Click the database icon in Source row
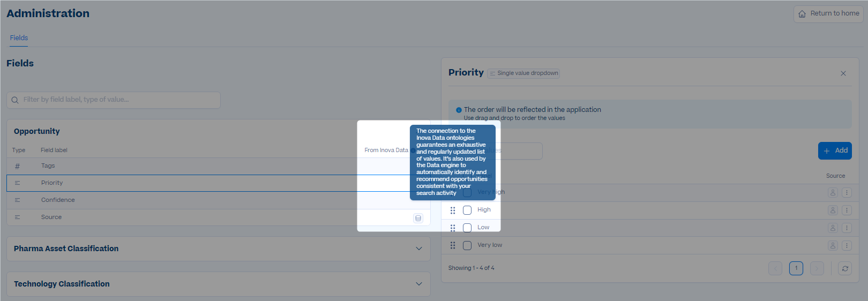This screenshot has height=301, width=868. [x=418, y=218]
